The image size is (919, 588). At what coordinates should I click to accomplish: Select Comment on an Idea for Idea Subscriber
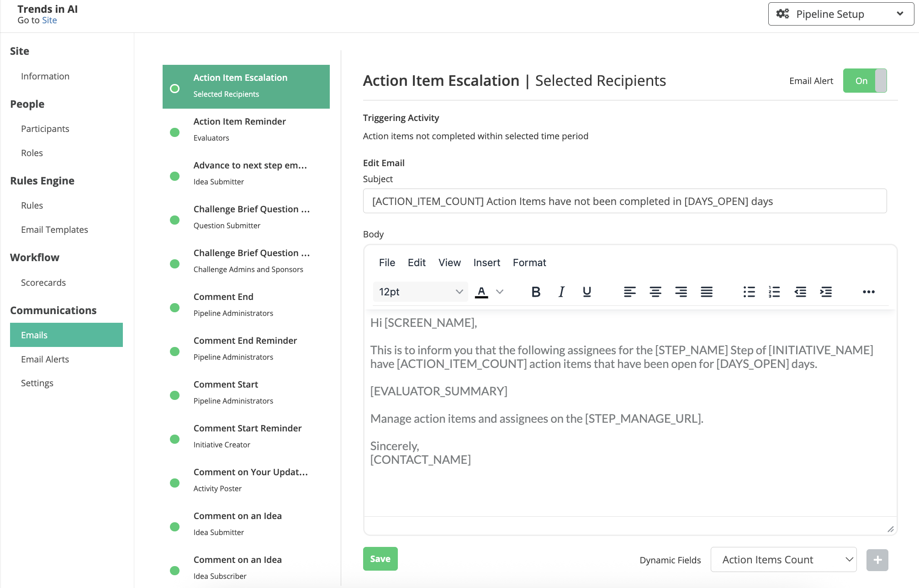(246, 567)
